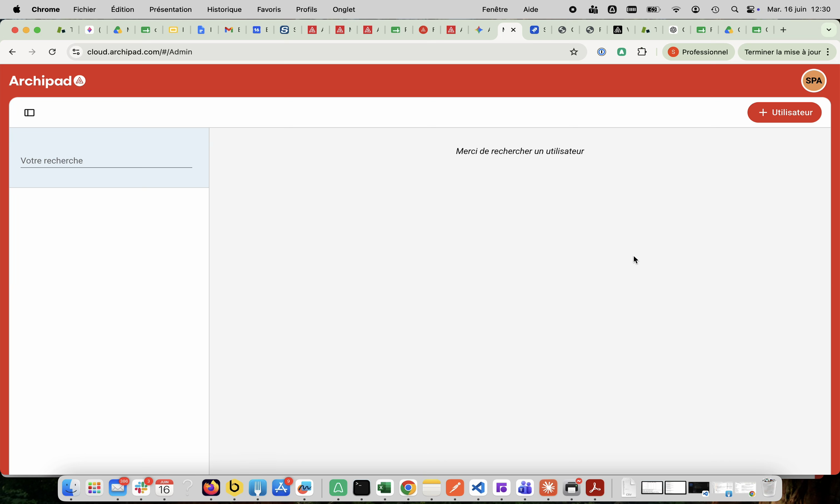The image size is (840, 504).
Task: Bookmark this page with the star icon
Action: click(574, 52)
